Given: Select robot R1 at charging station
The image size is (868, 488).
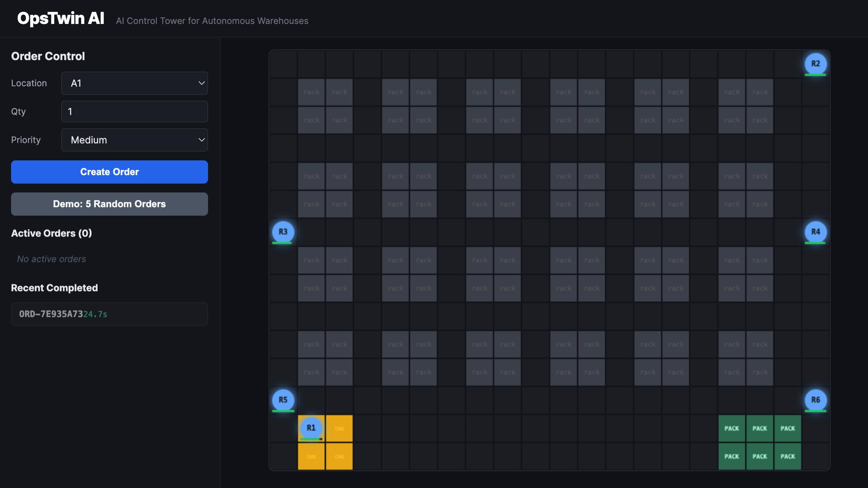Looking at the screenshot, I should (311, 428).
